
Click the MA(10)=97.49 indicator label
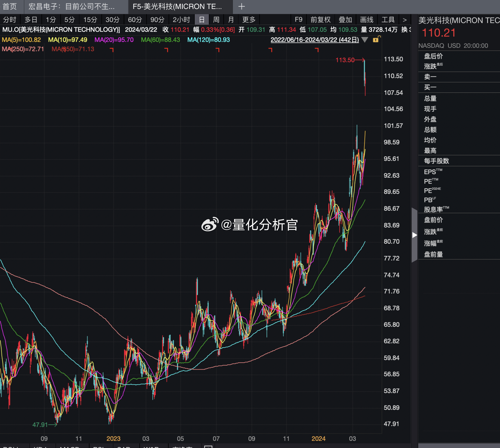pos(67,40)
